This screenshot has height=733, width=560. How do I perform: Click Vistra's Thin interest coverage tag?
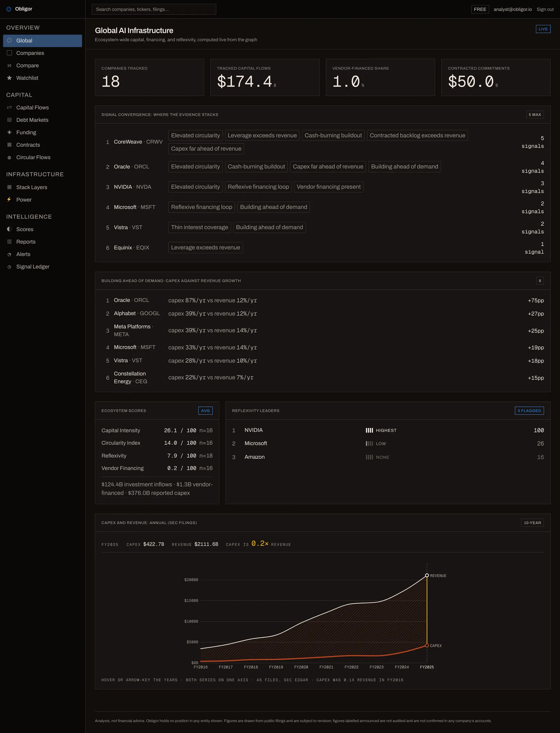point(199,227)
